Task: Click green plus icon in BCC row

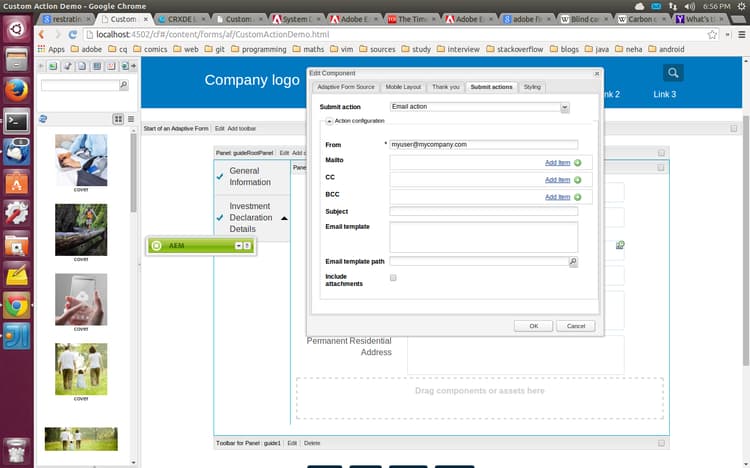Action: pos(578,197)
